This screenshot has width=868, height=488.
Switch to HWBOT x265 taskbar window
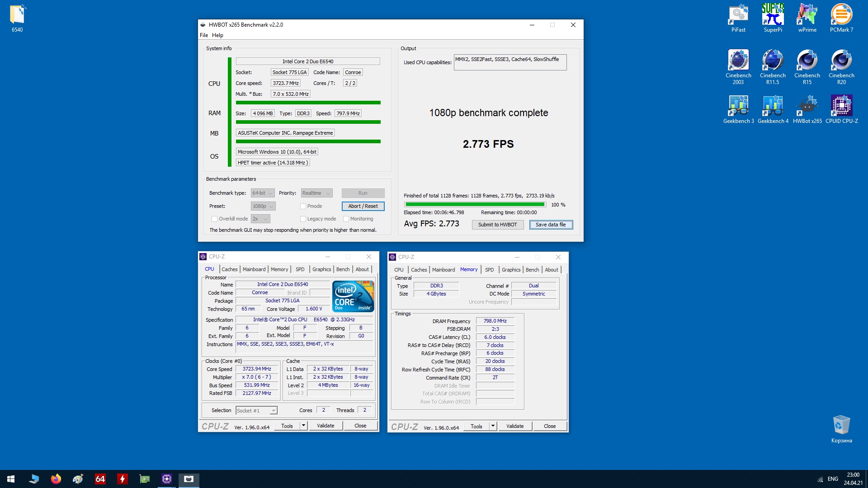coord(189,479)
